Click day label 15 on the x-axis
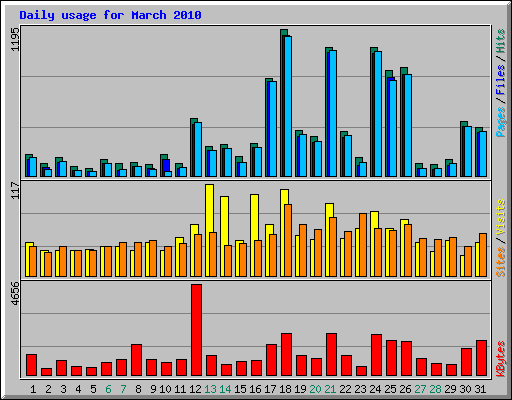Screen dimensions: 512x400 (240, 389)
